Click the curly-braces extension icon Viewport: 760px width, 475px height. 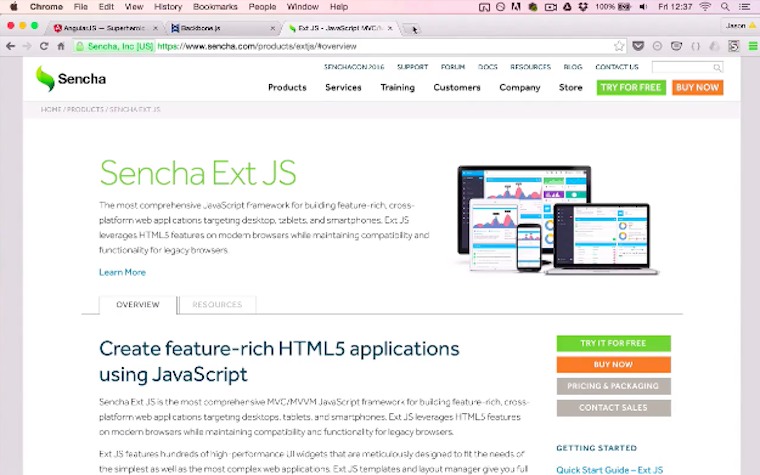click(x=696, y=46)
